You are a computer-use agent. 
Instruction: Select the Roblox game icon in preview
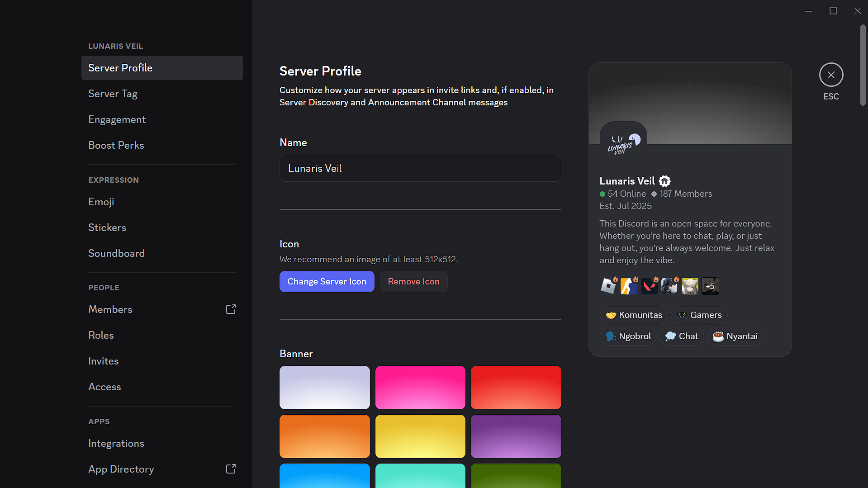(x=608, y=286)
